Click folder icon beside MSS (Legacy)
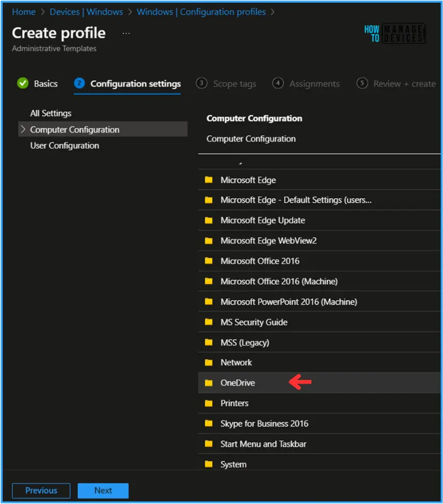The height and width of the screenshot is (504, 443). 208,342
